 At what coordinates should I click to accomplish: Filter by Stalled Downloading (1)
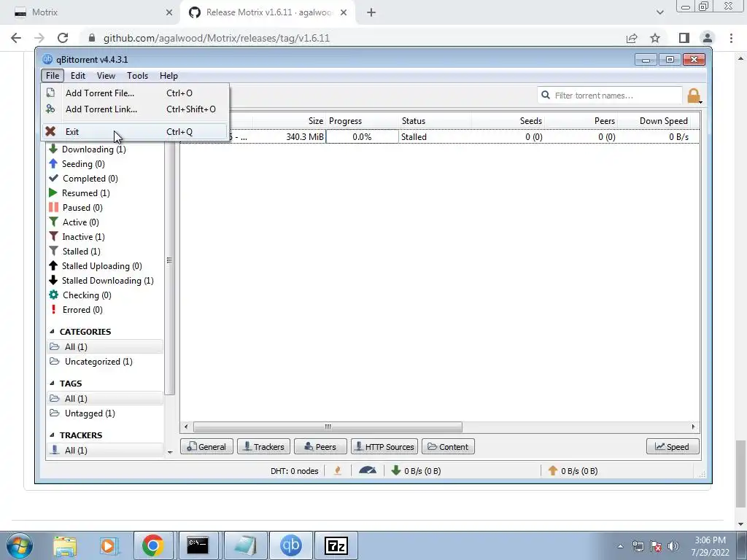[x=107, y=281]
